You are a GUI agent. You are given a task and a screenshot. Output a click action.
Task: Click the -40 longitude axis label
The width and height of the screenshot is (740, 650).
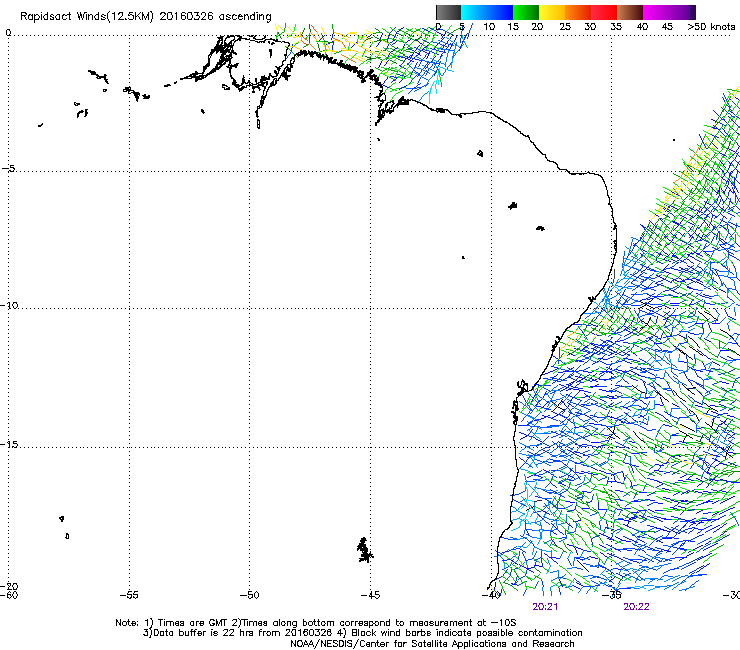pyautogui.click(x=491, y=595)
